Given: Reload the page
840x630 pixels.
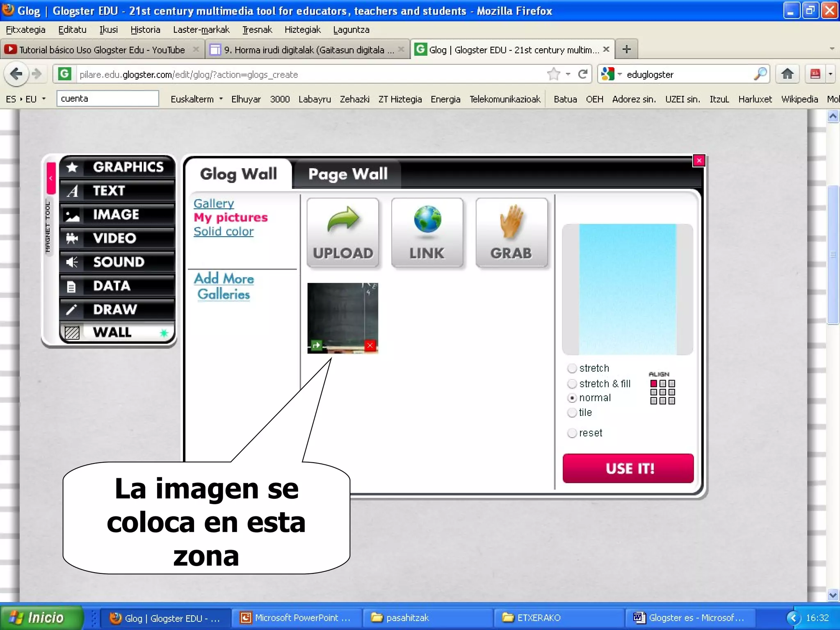Looking at the screenshot, I should coord(582,74).
